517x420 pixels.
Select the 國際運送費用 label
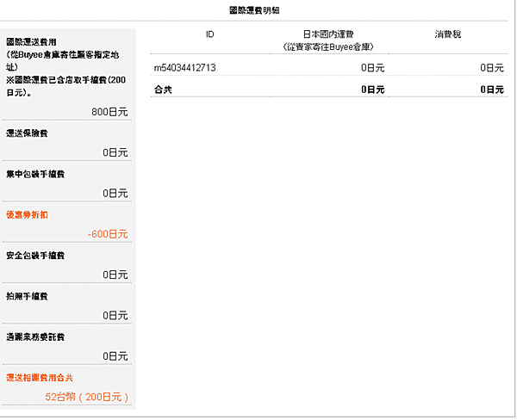[x=31, y=41]
